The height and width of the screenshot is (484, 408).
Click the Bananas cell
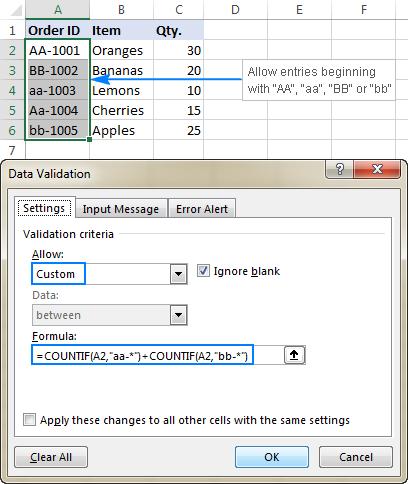121,70
